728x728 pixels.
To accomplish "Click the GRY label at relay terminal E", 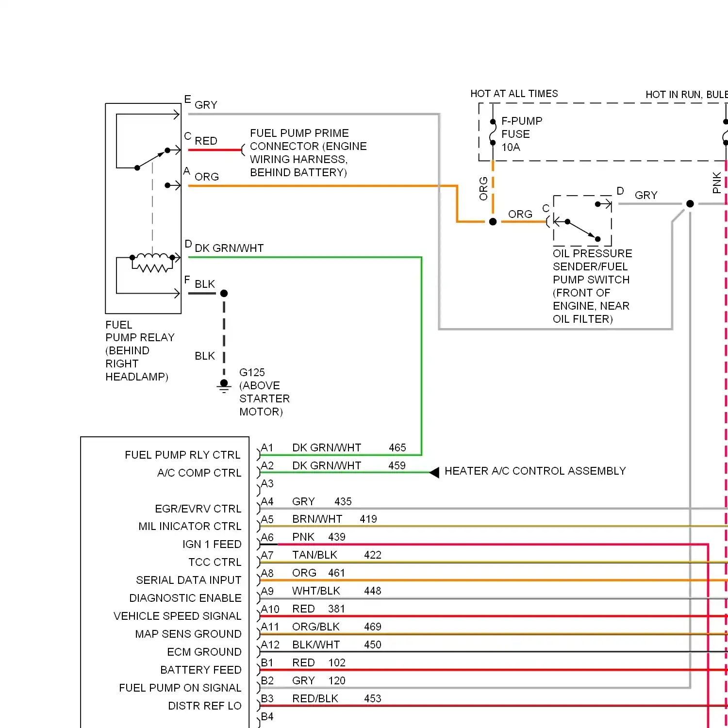I will pyautogui.click(x=206, y=105).
